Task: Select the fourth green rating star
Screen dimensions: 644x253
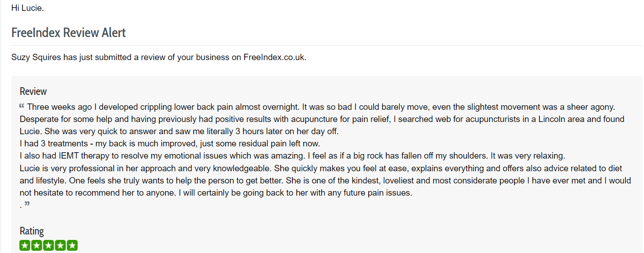Action: coord(60,245)
